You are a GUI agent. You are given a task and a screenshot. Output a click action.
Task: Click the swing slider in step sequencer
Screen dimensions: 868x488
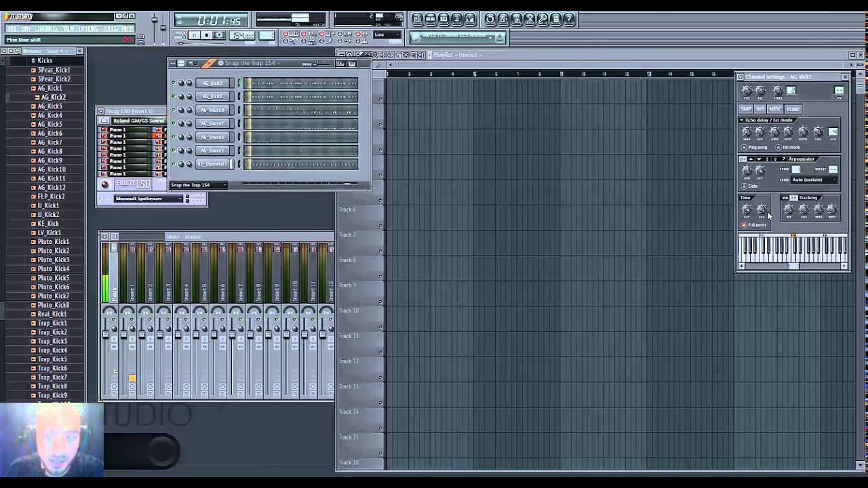[324, 63]
